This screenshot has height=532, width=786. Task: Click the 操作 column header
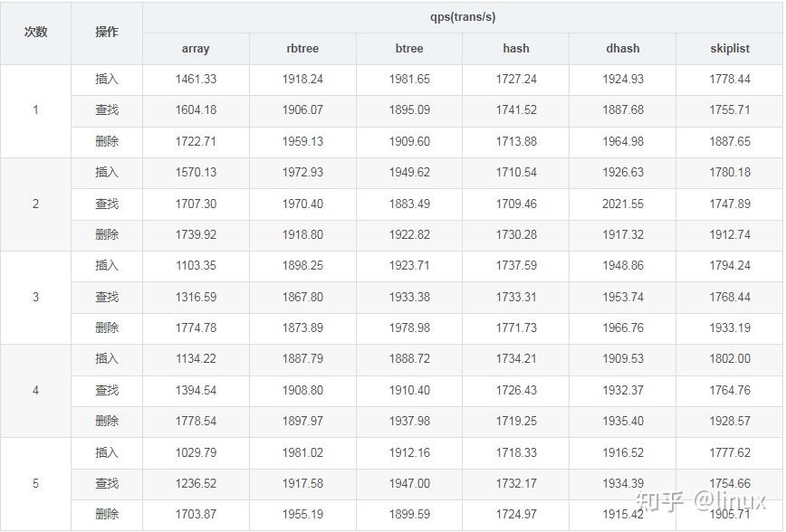pos(107,32)
